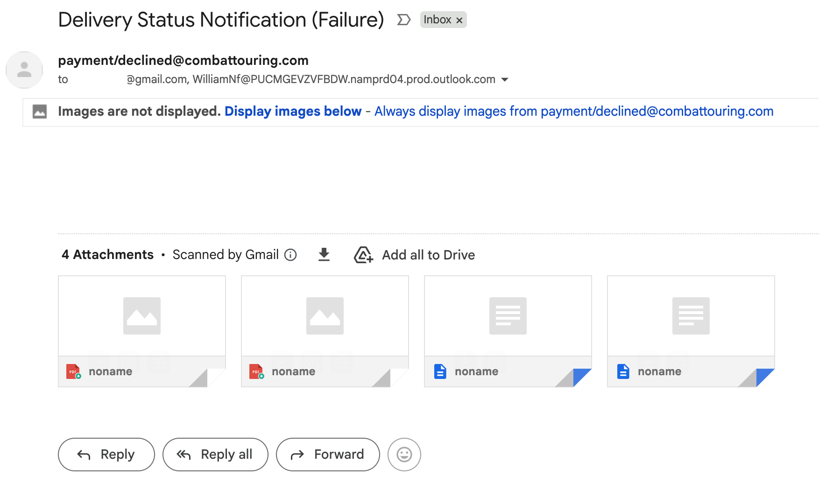Click the Reply all button
This screenshot has height=504, width=819.
[215, 455]
